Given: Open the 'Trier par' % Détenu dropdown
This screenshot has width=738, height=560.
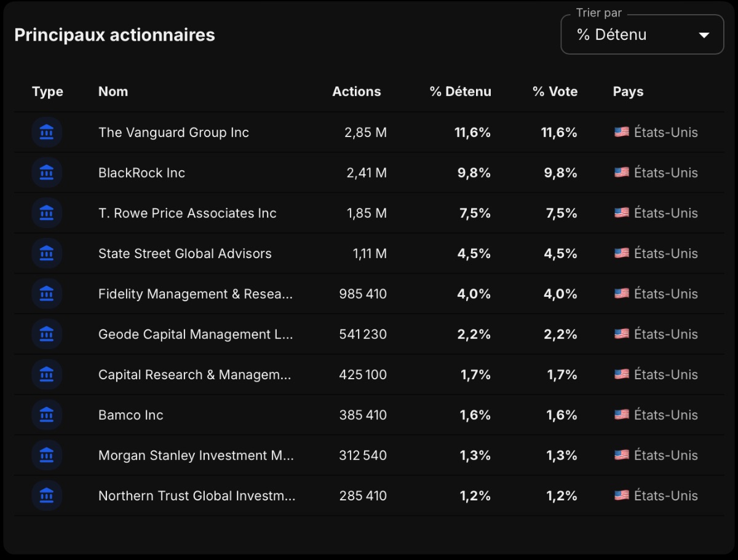Looking at the screenshot, I should coord(642,34).
